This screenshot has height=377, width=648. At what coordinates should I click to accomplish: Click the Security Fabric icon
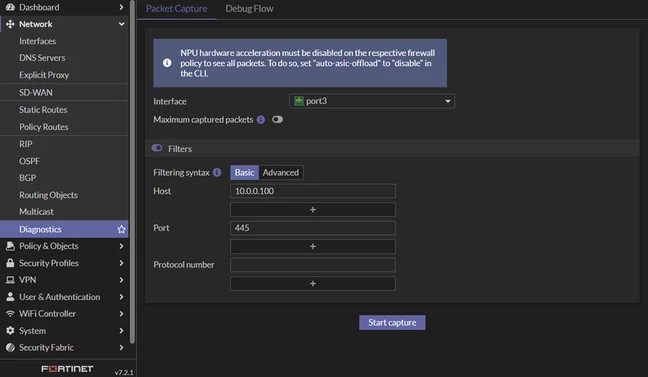[10, 348]
